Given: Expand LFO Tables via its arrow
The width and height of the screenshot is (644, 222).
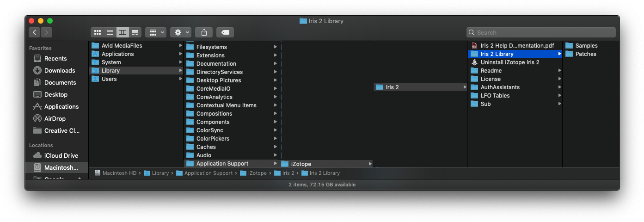Looking at the screenshot, I should tap(559, 95).
